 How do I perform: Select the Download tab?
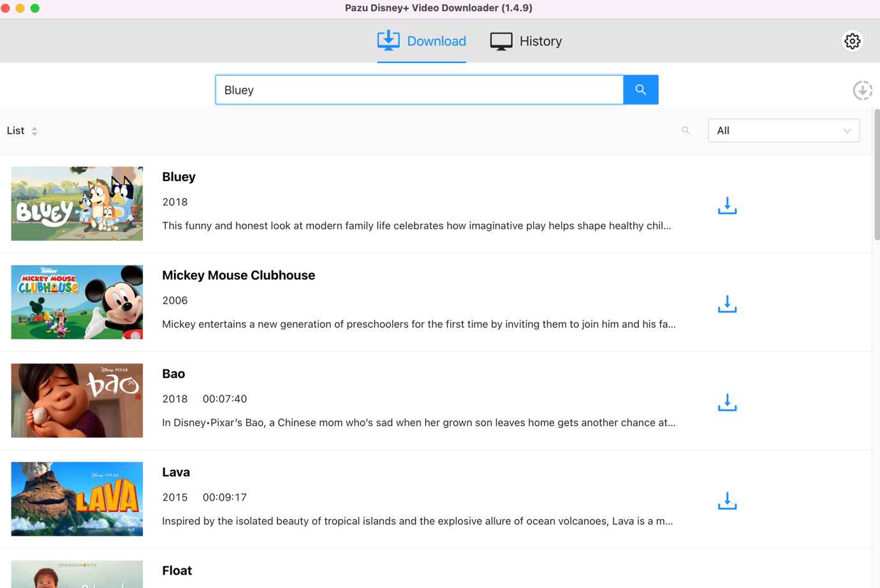pos(422,41)
